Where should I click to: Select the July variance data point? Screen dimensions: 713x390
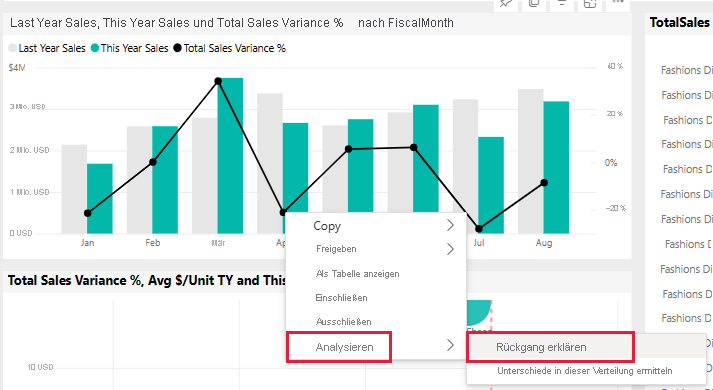[x=479, y=229]
